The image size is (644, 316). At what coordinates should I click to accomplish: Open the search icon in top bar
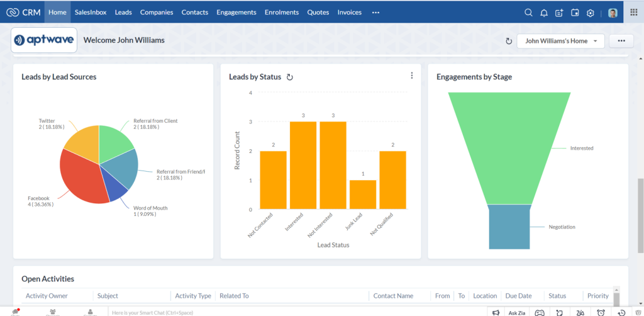coord(528,13)
